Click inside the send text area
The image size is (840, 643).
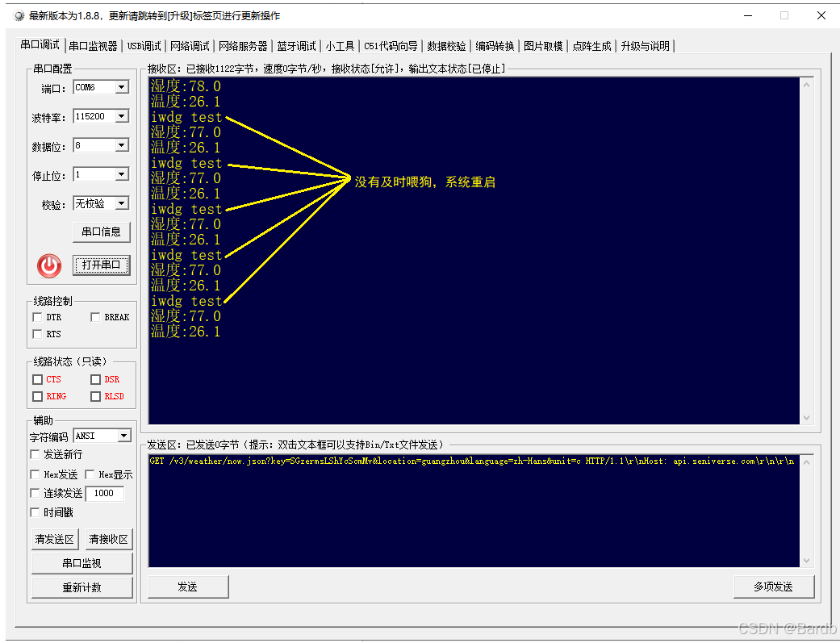(474, 511)
